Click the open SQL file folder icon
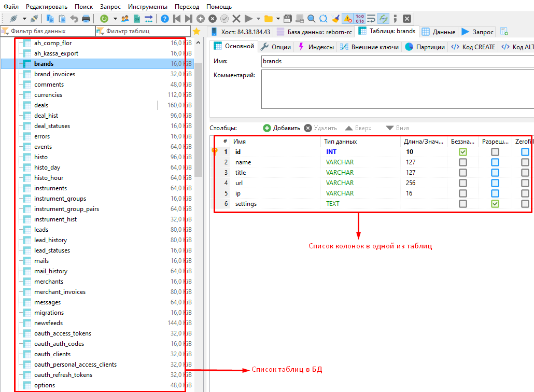Viewport: 534px width, 392px height. tap(269, 18)
